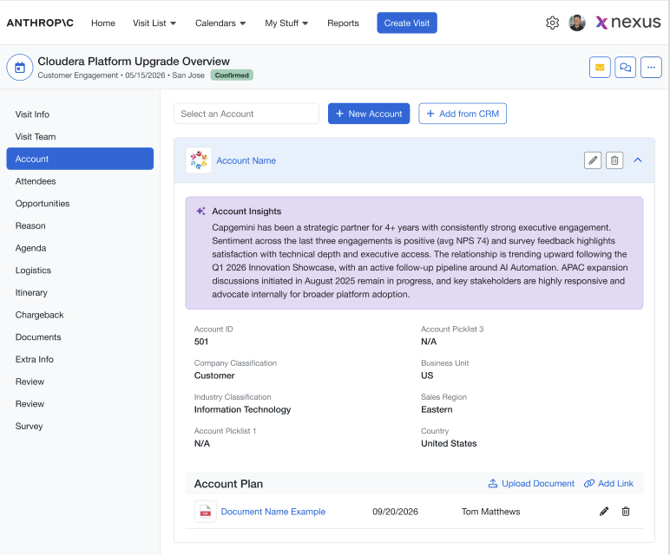The height and width of the screenshot is (555, 670).
Task: Edit the account with pencil icon
Action: (x=593, y=160)
